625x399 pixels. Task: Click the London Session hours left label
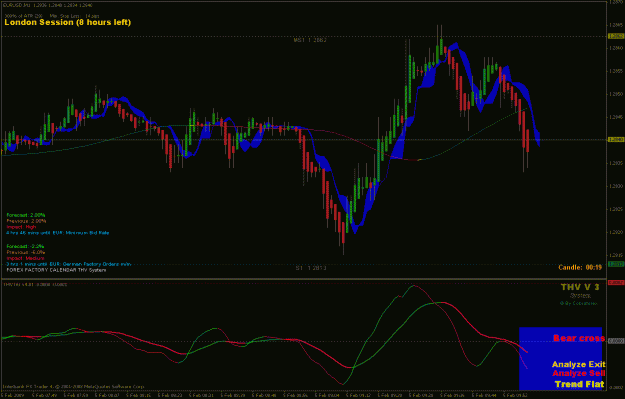(x=68, y=22)
